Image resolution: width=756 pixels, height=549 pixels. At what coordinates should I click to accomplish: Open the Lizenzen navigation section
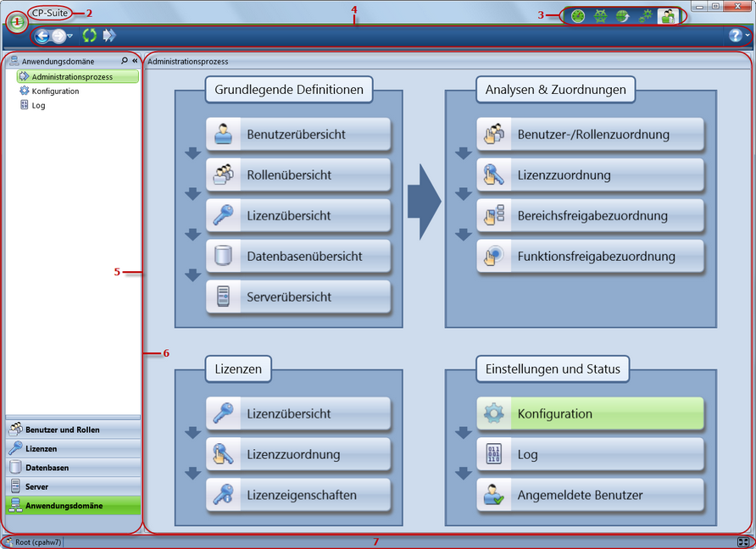73,448
